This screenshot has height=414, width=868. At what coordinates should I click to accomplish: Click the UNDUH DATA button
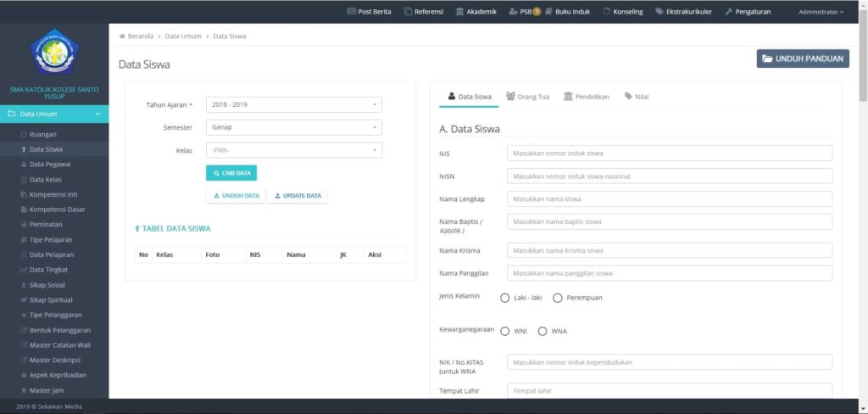[x=236, y=196]
